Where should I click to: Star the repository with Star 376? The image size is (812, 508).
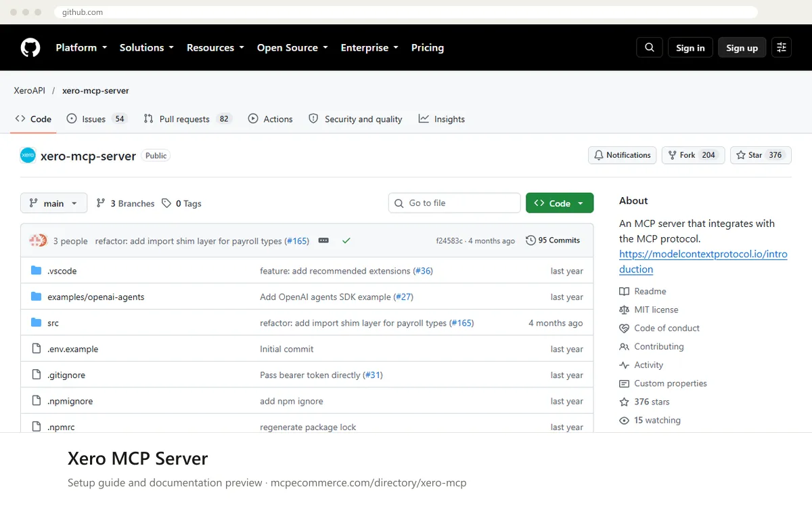point(761,155)
